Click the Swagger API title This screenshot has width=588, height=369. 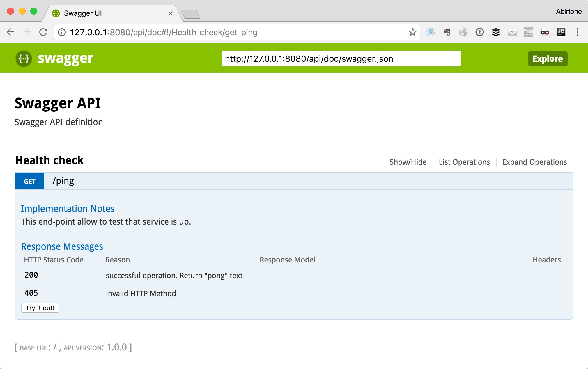[58, 103]
